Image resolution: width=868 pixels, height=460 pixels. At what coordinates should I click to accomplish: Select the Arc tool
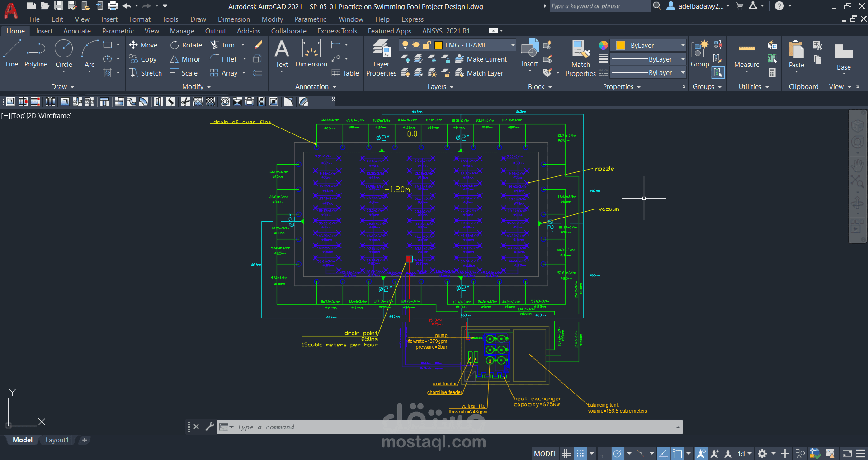tap(90, 53)
